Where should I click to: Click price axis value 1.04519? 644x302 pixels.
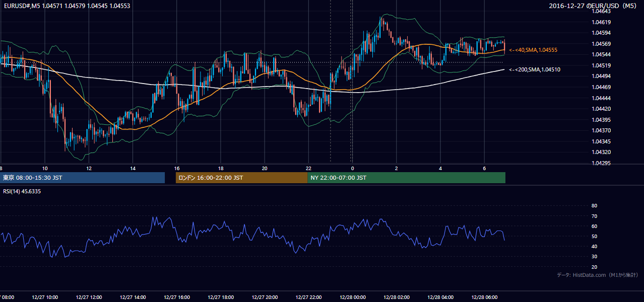click(x=602, y=65)
